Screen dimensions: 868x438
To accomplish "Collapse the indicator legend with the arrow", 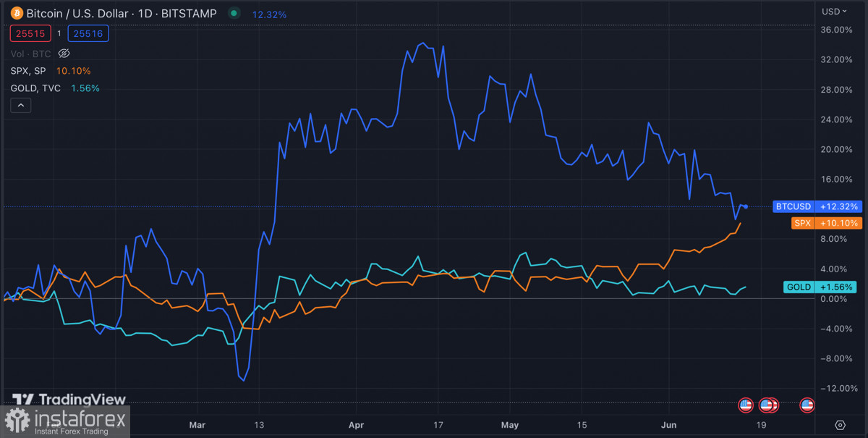I will (x=21, y=106).
